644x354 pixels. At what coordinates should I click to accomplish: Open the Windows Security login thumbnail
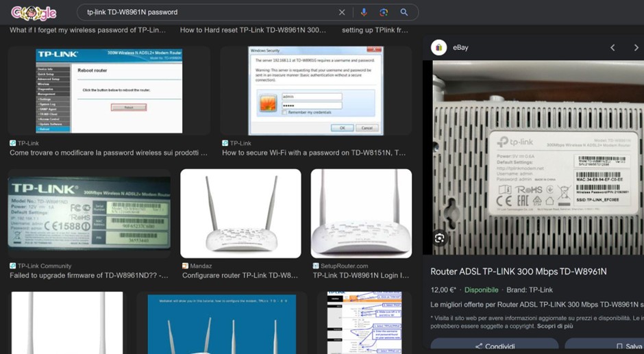click(315, 90)
